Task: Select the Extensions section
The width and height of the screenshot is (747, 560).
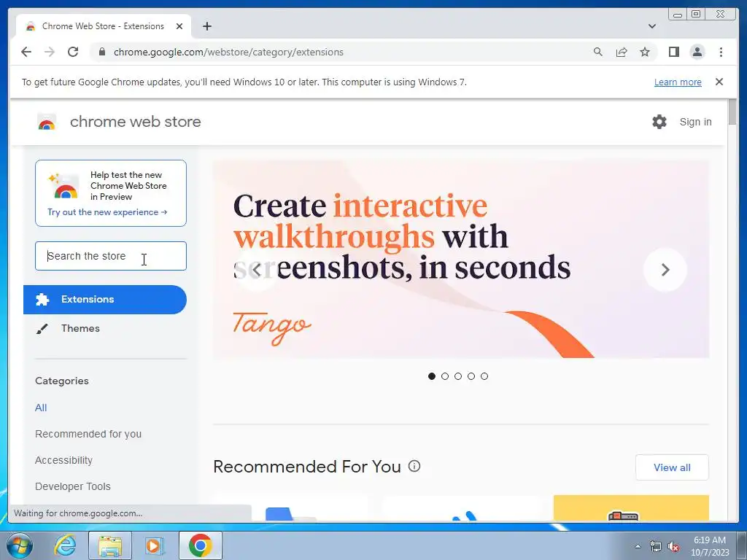Action: click(x=105, y=300)
